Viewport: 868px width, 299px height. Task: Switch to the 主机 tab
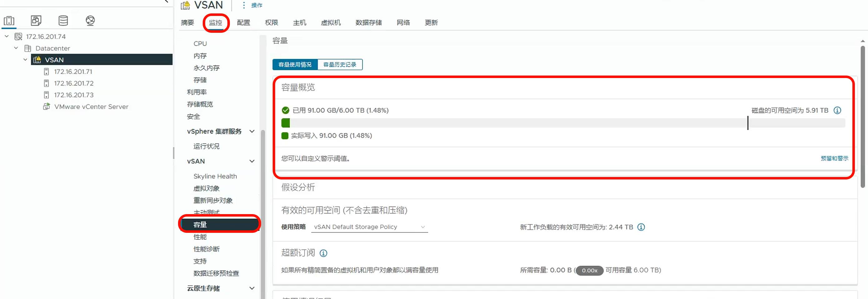pyautogui.click(x=300, y=22)
